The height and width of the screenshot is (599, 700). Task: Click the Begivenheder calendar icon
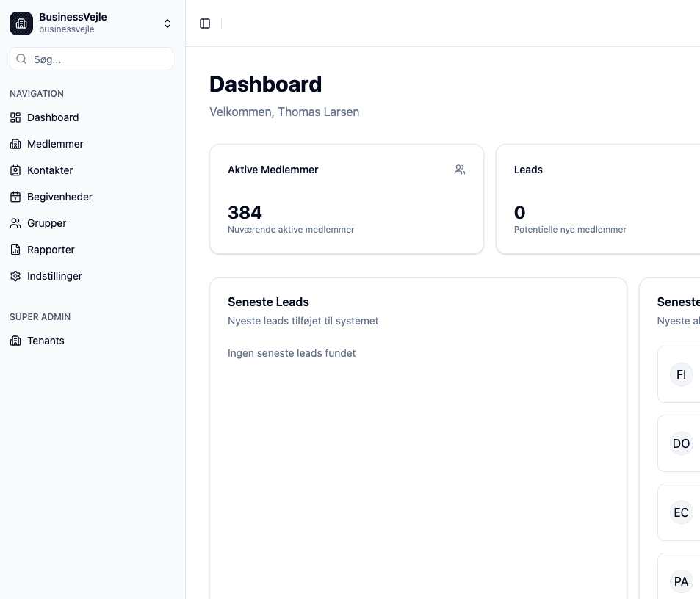tap(15, 197)
